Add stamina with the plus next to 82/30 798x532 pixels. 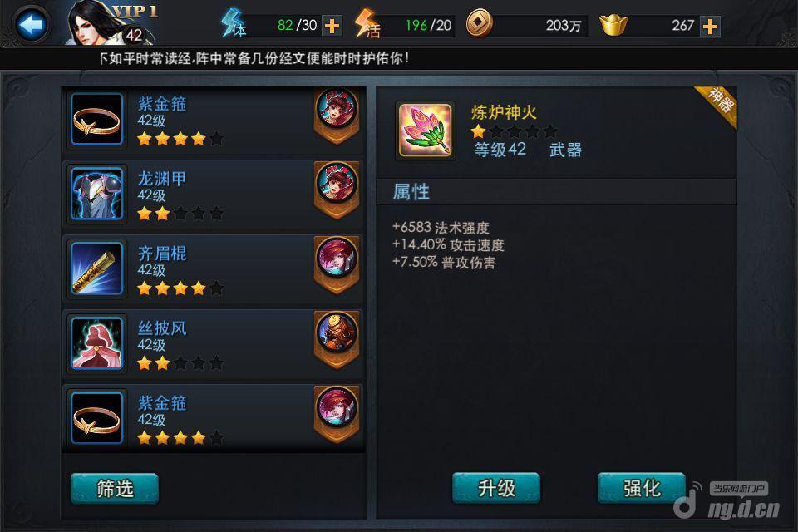332,26
